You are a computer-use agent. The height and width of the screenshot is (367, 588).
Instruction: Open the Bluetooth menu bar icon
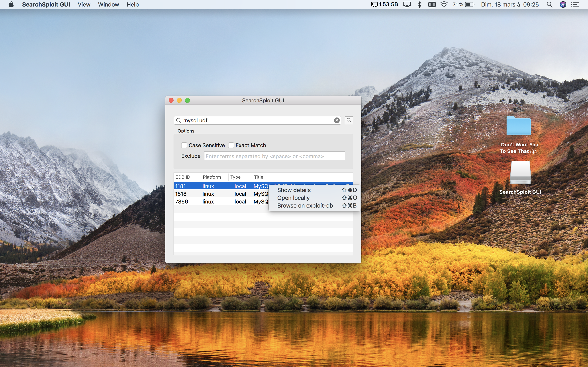tap(419, 5)
